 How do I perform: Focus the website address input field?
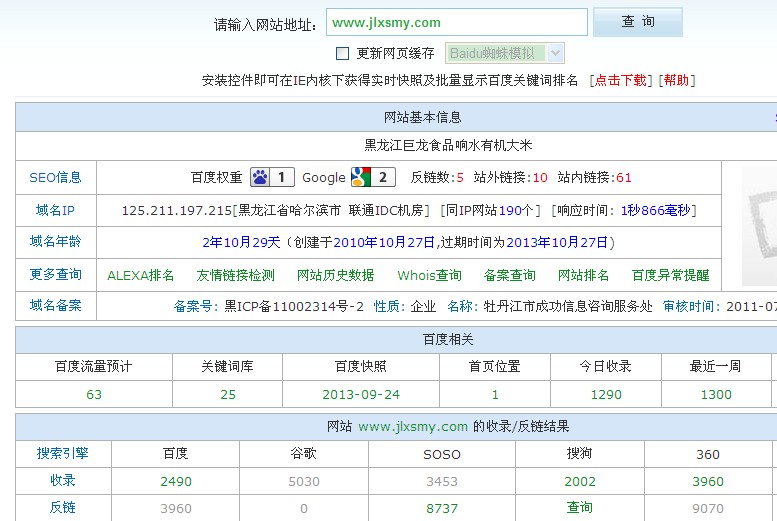tap(456, 22)
